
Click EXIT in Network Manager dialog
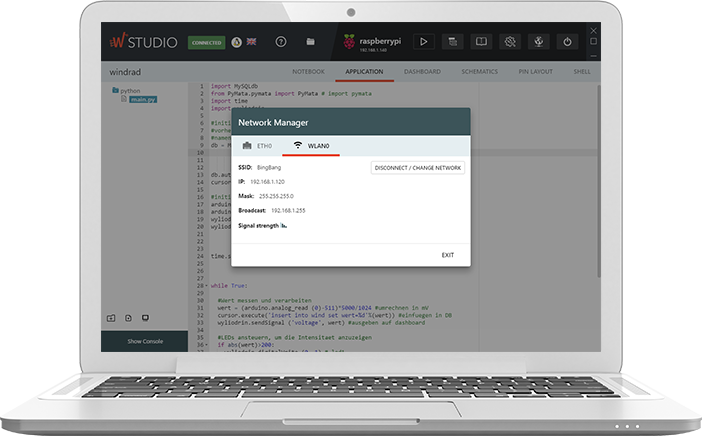pos(447,255)
